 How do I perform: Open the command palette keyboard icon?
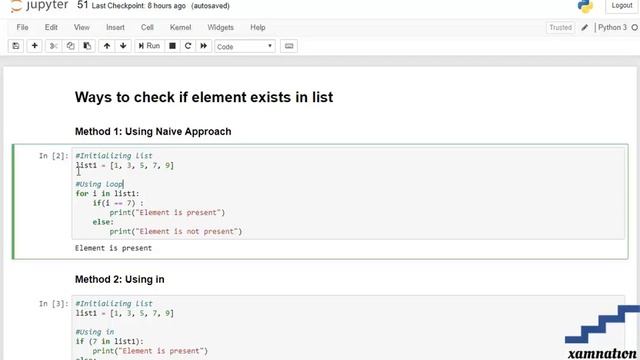pyautogui.click(x=289, y=46)
